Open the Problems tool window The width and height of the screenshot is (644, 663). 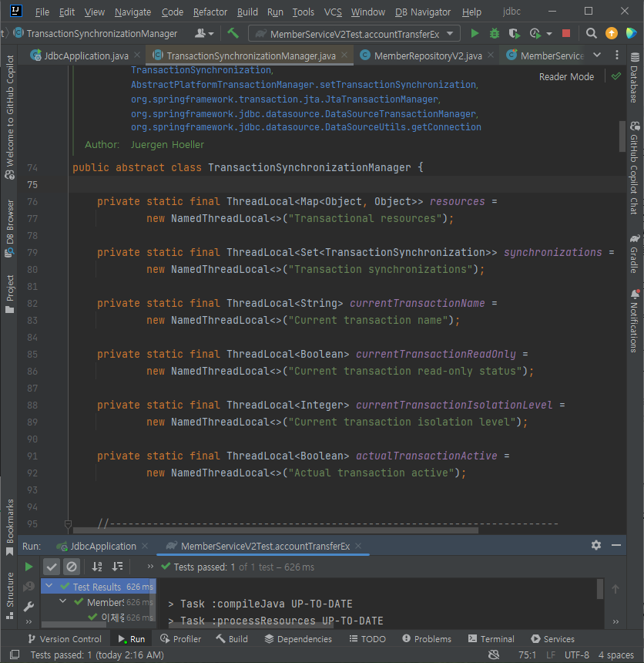click(x=426, y=639)
